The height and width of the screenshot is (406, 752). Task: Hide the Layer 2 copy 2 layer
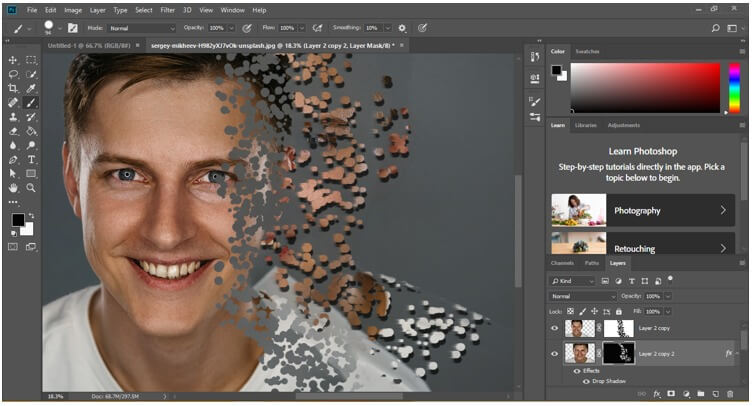tap(555, 354)
